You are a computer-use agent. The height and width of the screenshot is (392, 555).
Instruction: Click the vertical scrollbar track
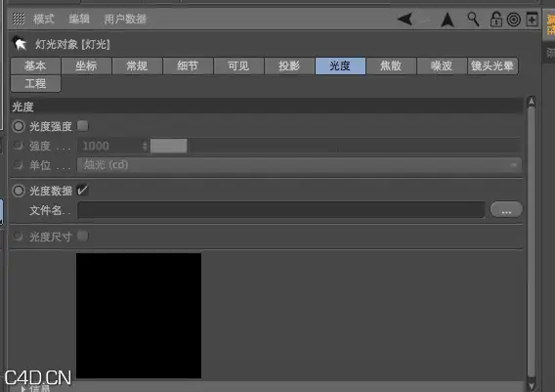[532, 241]
